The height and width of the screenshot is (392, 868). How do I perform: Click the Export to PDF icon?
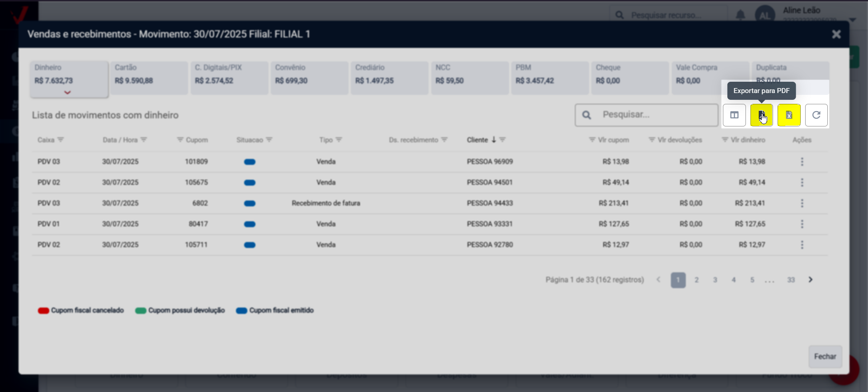(x=761, y=115)
